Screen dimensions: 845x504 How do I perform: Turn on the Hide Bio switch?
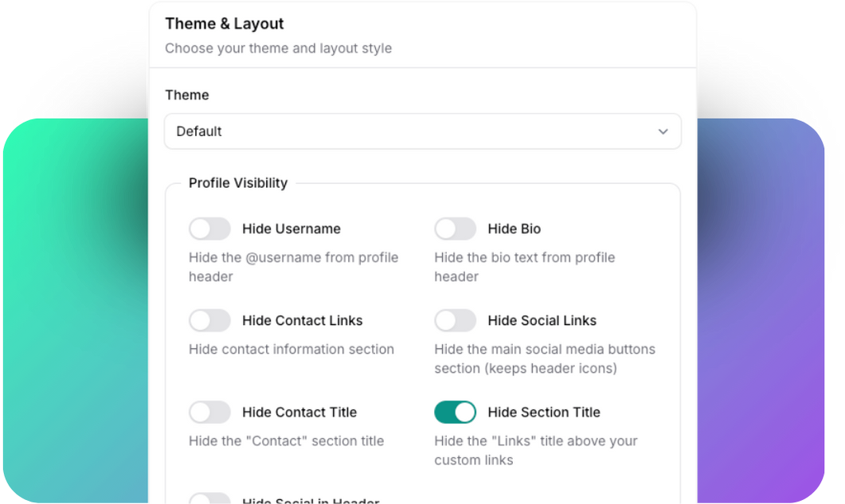(x=455, y=229)
